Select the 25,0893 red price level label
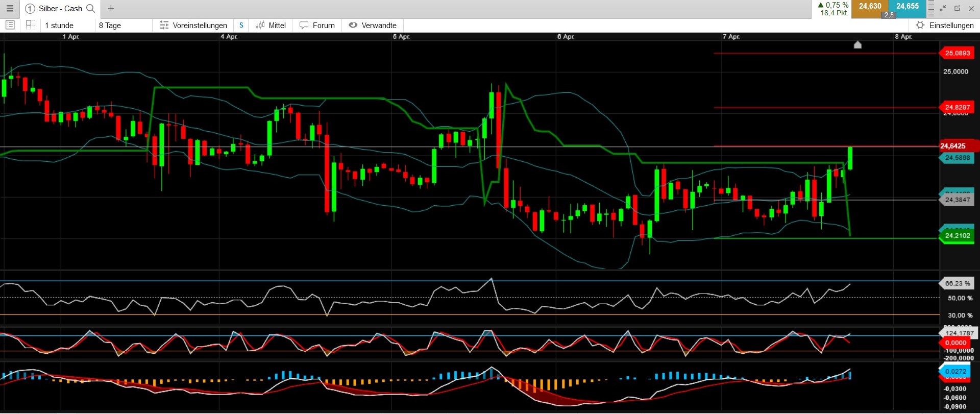Screen dimensions: 980x414 pyautogui.click(x=957, y=53)
